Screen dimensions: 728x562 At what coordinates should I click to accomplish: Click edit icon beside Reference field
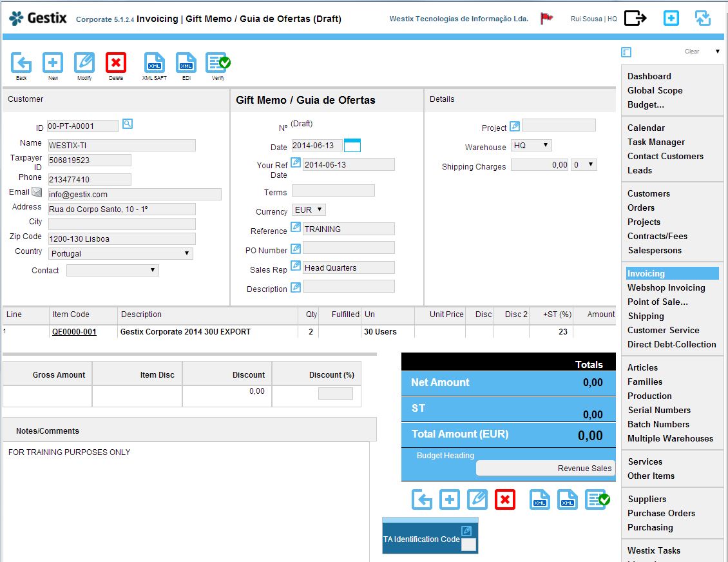coord(296,227)
